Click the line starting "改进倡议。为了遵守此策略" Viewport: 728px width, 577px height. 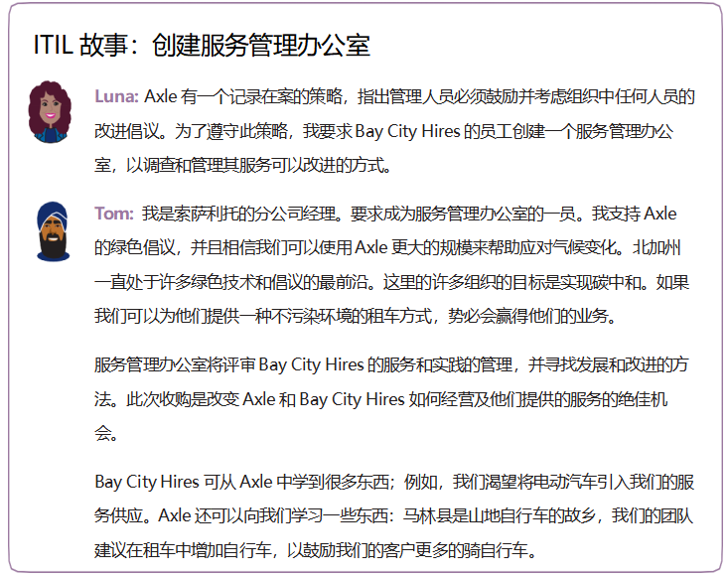(393, 131)
